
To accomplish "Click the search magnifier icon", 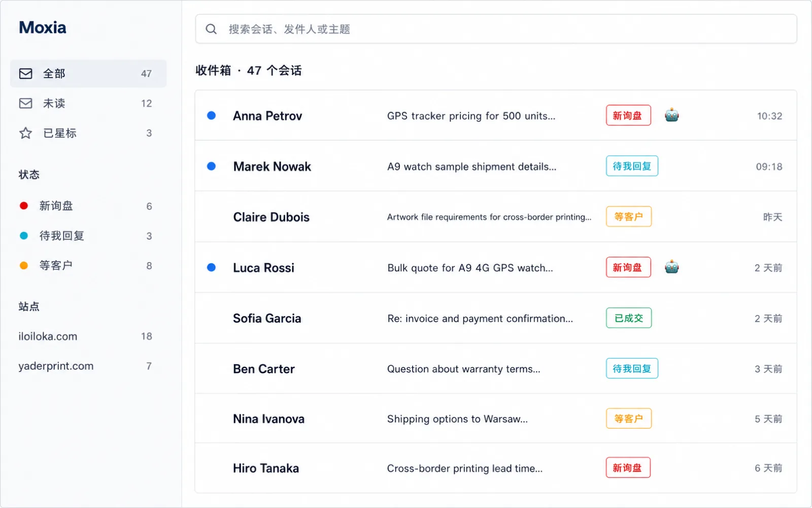I will tap(211, 29).
